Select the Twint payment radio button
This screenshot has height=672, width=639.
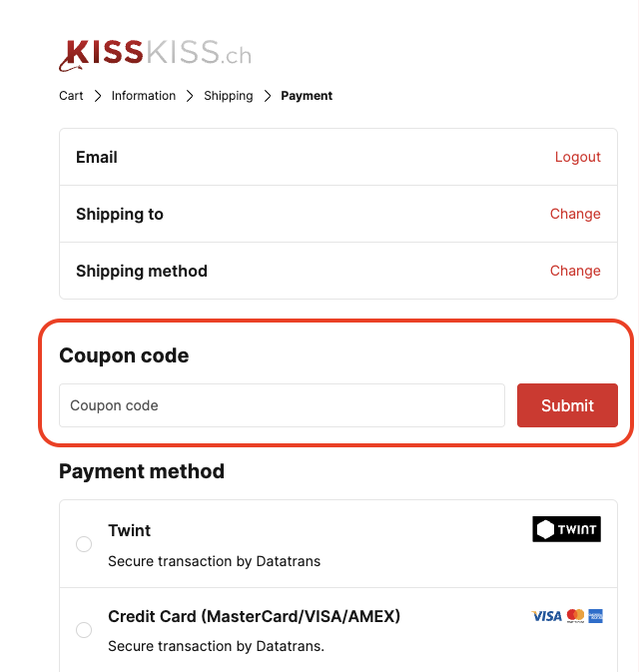coord(84,544)
